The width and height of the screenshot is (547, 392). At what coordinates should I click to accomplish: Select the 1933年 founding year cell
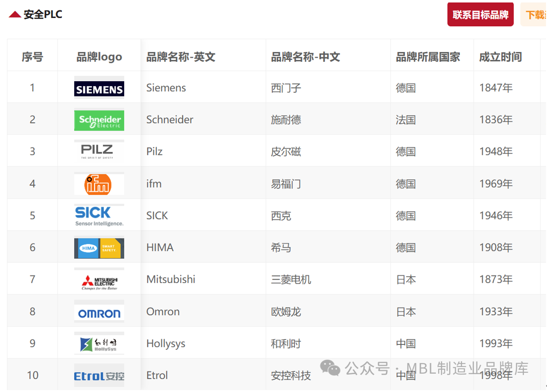(x=507, y=311)
